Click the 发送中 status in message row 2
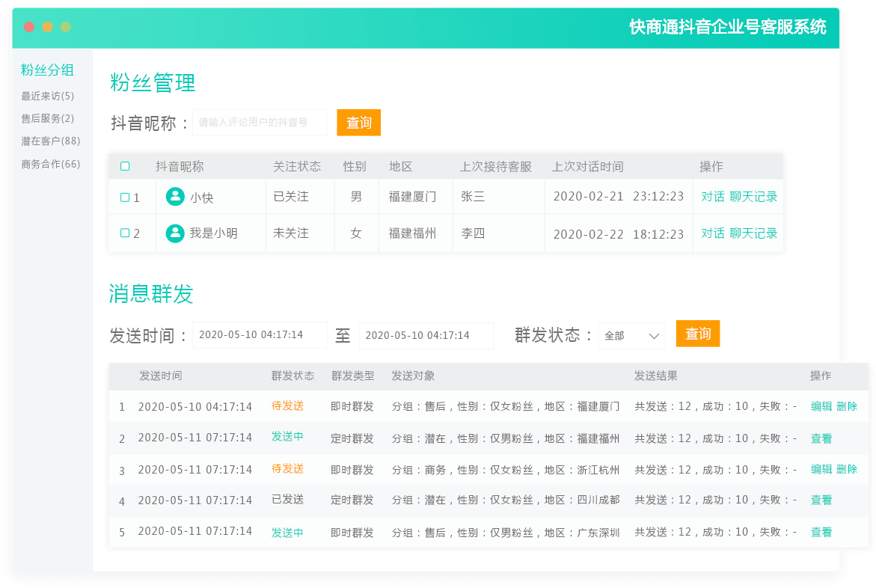876x588 pixels. click(x=288, y=437)
